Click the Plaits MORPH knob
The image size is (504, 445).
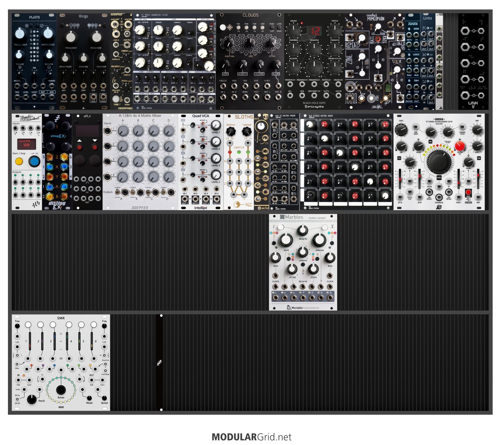49,56
